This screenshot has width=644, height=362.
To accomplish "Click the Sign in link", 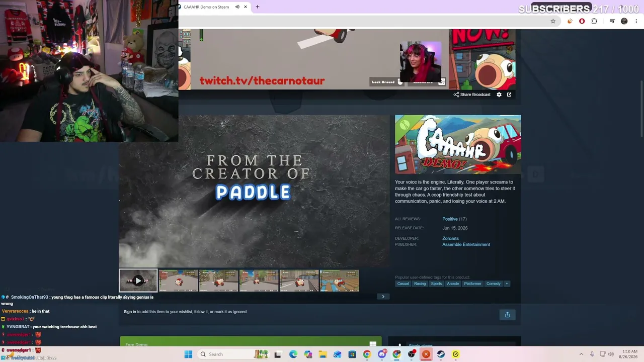I will pyautogui.click(x=130, y=312).
